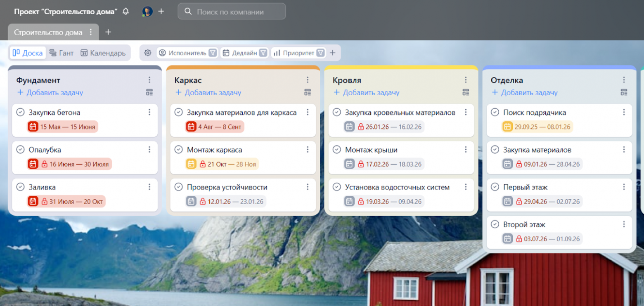Open the Дедлайн filter dropdown
The height and width of the screenshot is (306, 644).
[244, 53]
